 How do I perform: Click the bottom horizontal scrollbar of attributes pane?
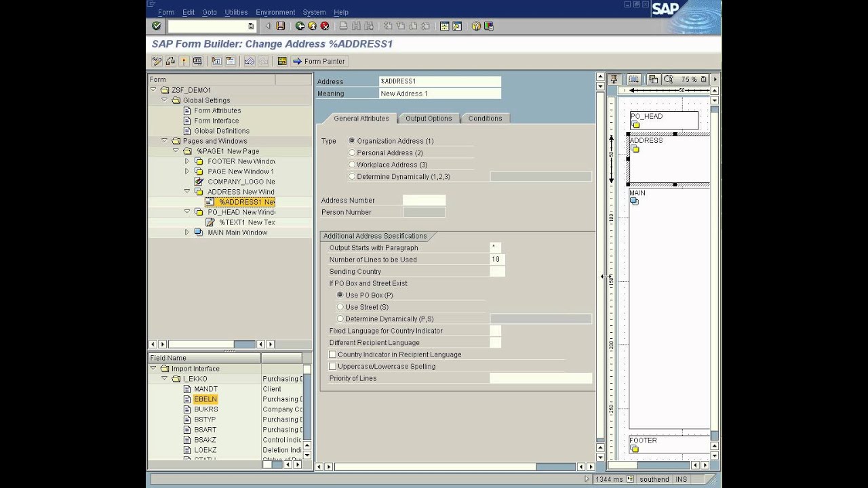coord(454,466)
